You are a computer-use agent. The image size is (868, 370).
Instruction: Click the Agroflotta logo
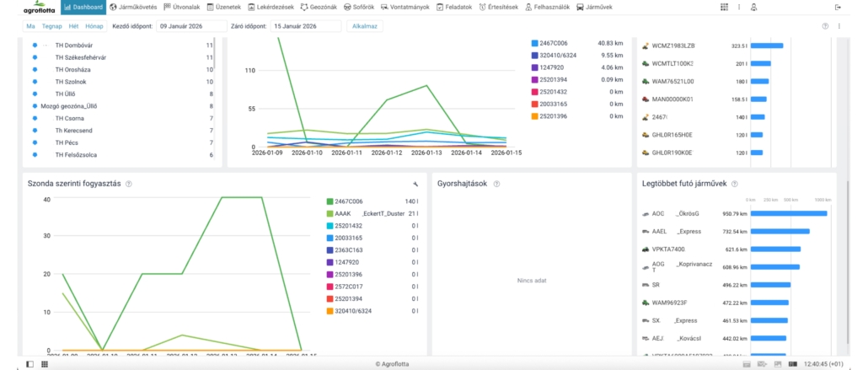[x=40, y=8]
